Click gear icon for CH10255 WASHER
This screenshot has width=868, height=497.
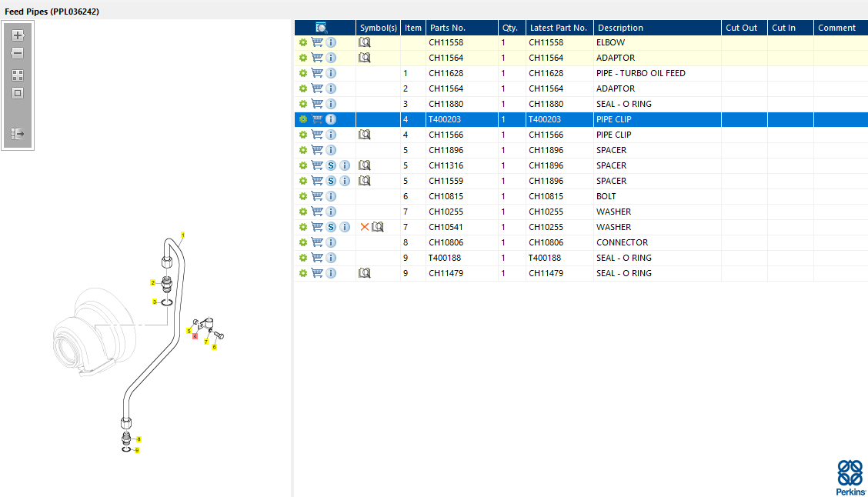[303, 212]
